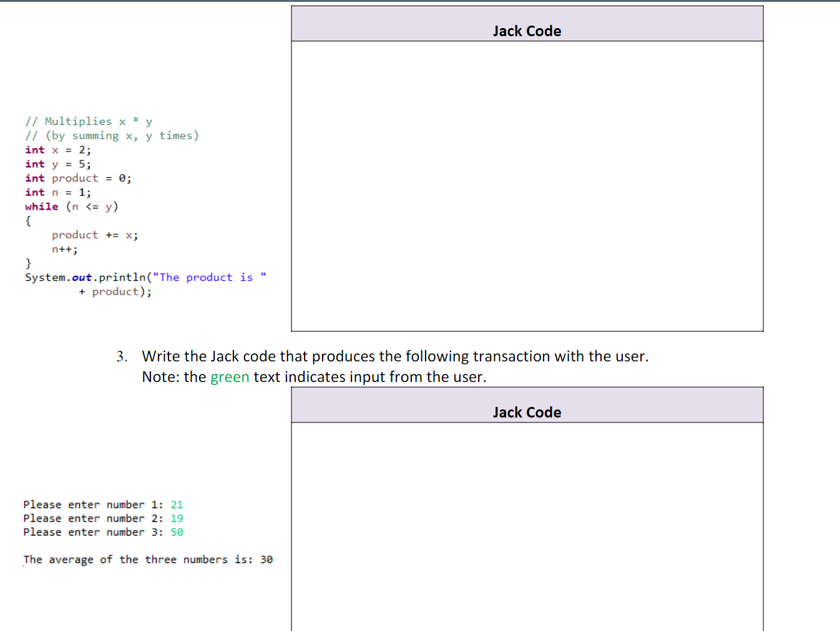Select the average result line showing 30
This screenshot has height=631, width=840.
pyautogui.click(x=148, y=559)
